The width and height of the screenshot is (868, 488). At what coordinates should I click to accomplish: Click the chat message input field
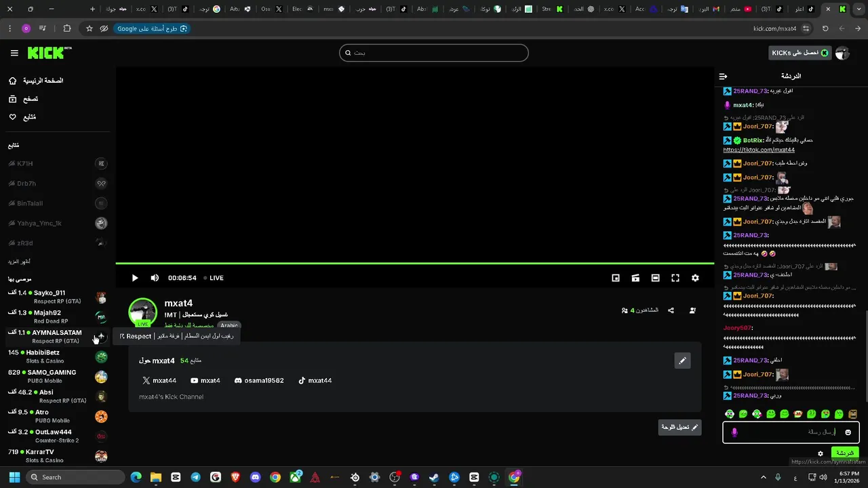791,432
